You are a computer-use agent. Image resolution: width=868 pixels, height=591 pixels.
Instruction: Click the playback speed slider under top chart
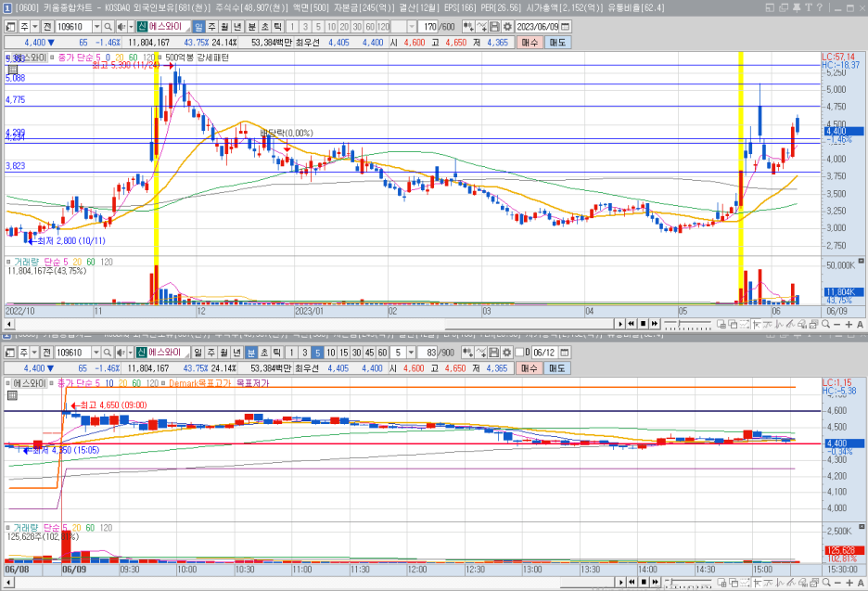point(686,324)
